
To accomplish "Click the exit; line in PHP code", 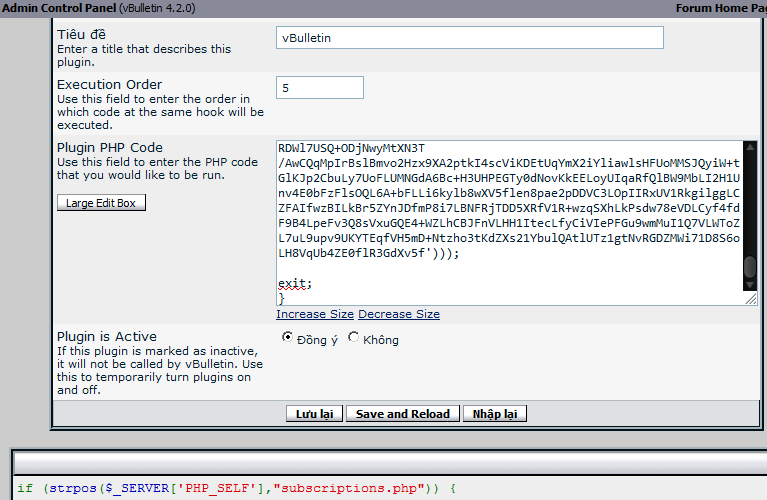I will [x=295, y=284].
